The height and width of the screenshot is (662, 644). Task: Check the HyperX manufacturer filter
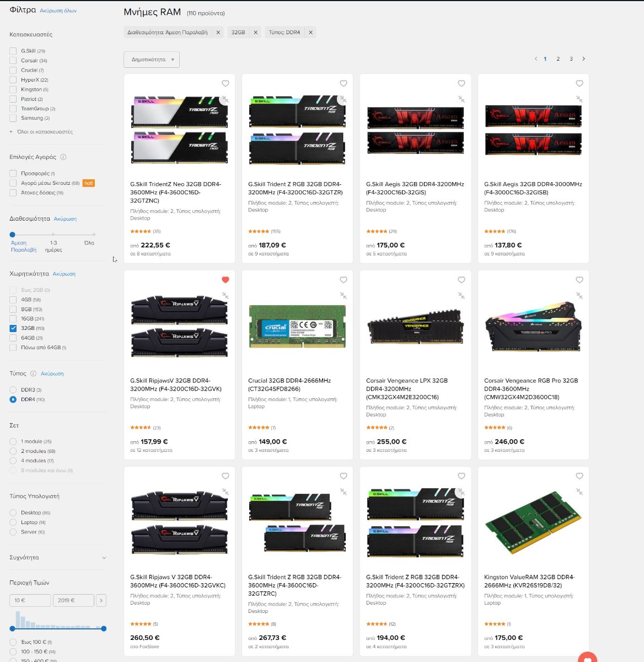(x=13, y=80)
